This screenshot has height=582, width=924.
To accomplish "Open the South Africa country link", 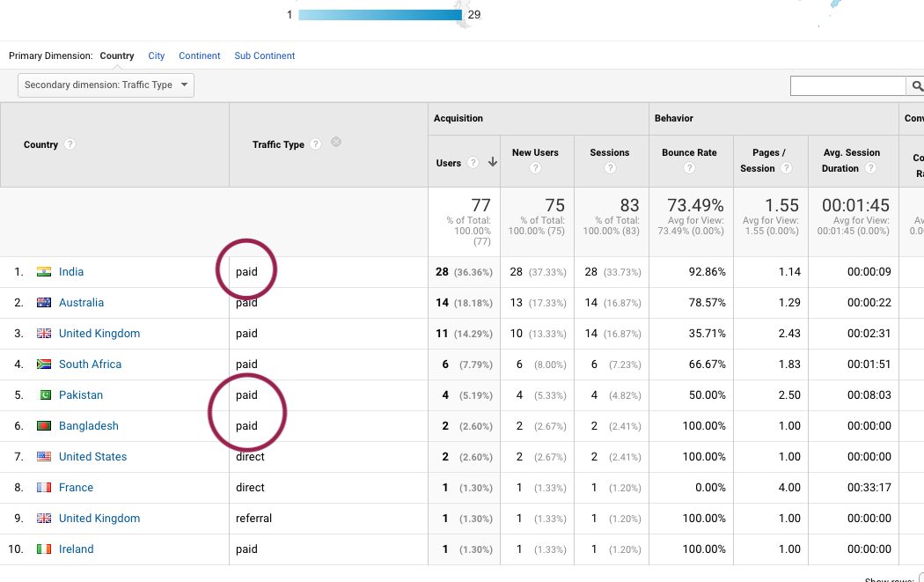I will [x=90, y=365].
